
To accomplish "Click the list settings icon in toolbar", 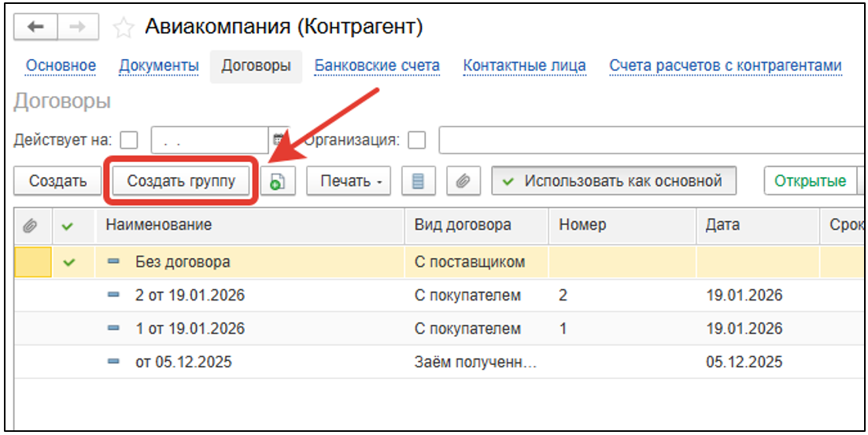I will point(419,181).
